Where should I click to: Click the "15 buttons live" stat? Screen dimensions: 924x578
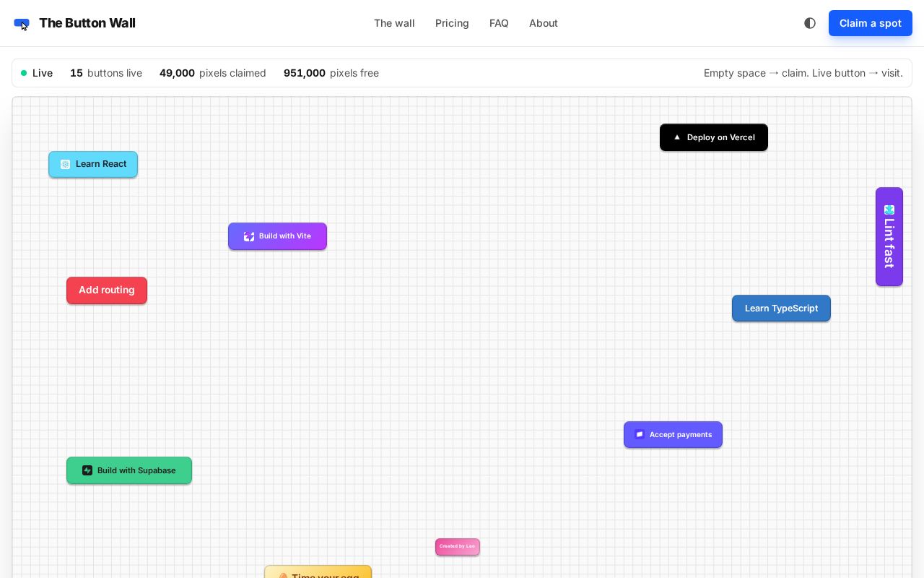(106, 73)
